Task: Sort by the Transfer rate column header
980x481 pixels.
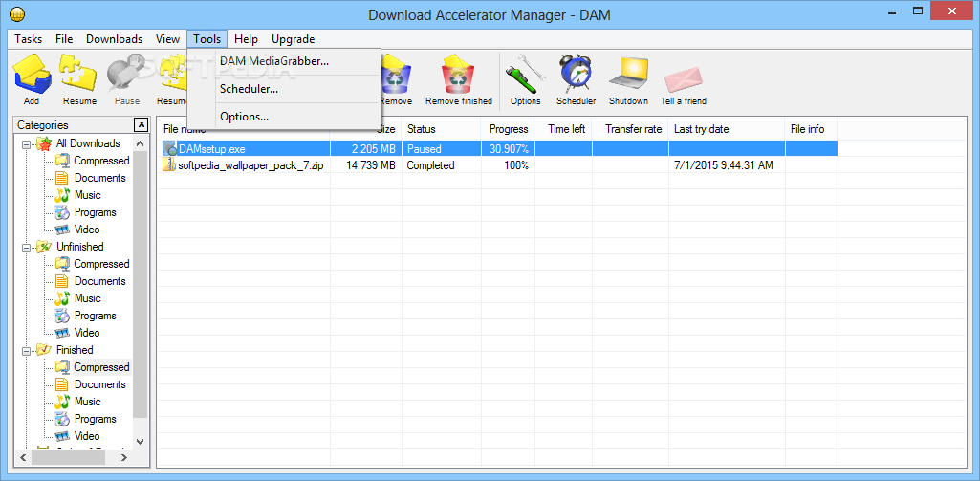Action: tap(630, 129)
